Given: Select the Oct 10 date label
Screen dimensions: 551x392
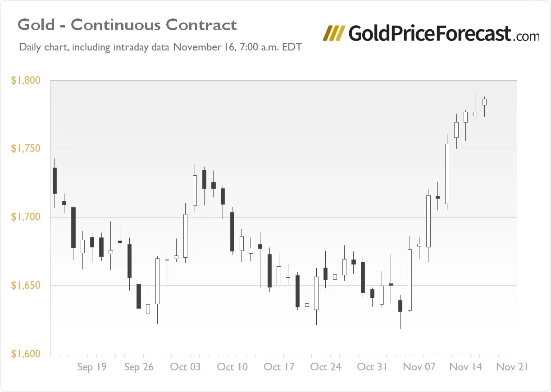Looking at the screenshot, I should [x=232, y=367].
